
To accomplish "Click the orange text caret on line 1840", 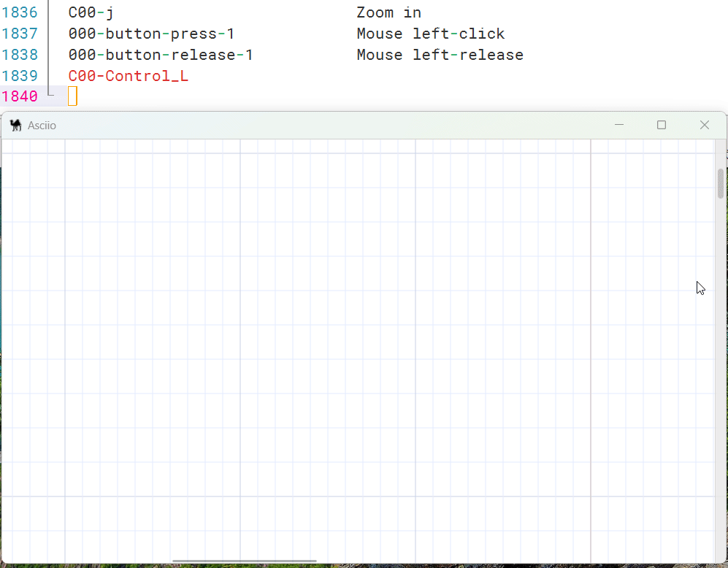I will tap(72, 96).
